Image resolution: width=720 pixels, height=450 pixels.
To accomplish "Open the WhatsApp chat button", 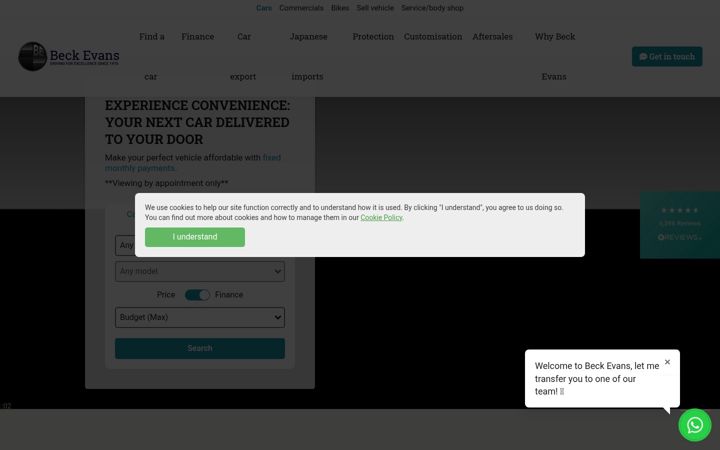I will [x=694, y=425].
